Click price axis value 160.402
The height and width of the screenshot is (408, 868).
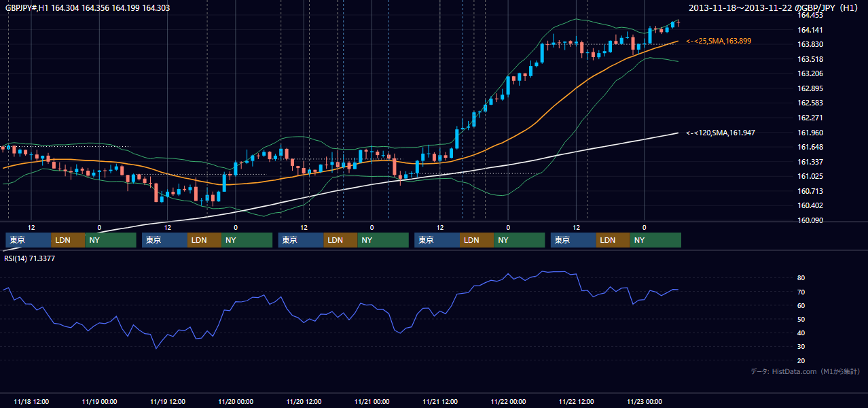tap(810, 205)
